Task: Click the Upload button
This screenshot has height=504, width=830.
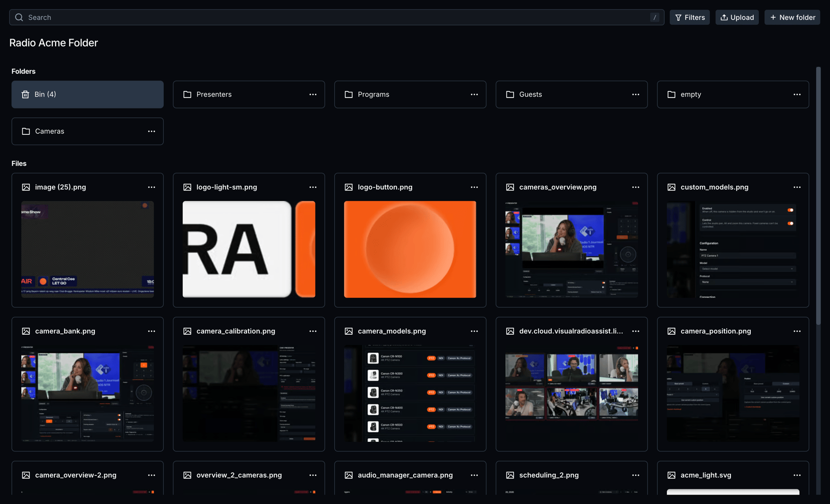Action: 737,17
